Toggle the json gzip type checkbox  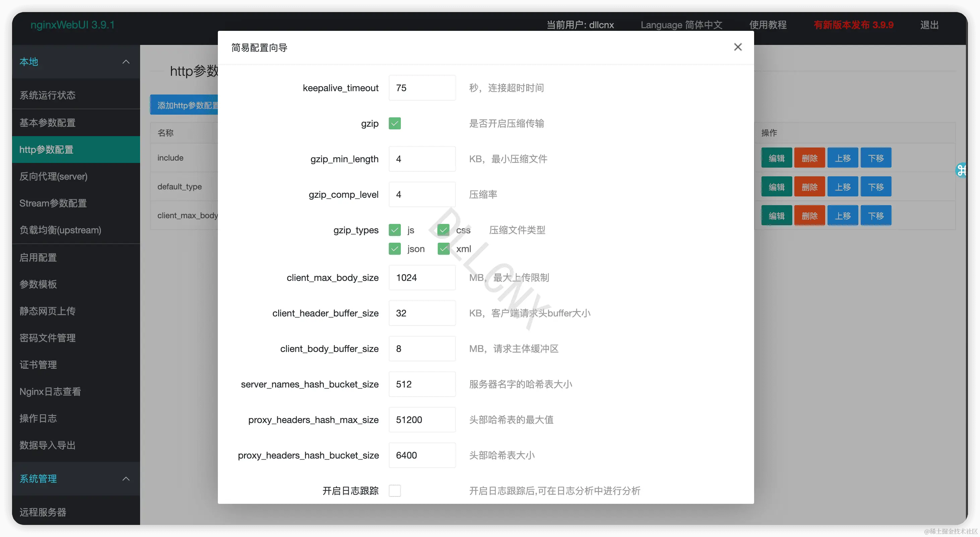(394, 249)
